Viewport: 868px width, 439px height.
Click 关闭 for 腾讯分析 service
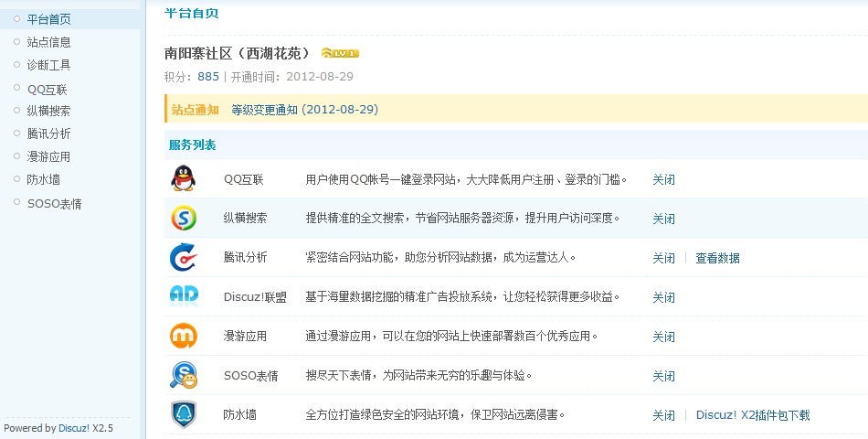pos(663,258)
